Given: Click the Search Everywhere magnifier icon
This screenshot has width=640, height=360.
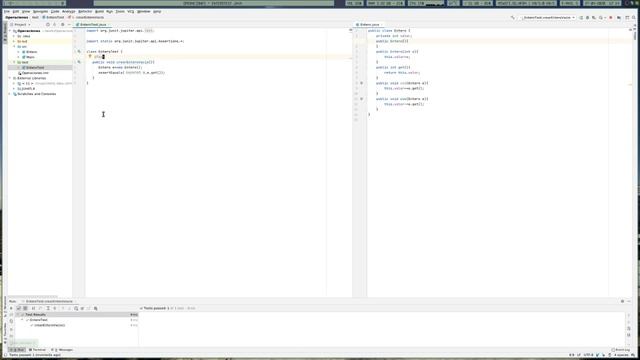Looking at the screenshot, I should [634, 18].
